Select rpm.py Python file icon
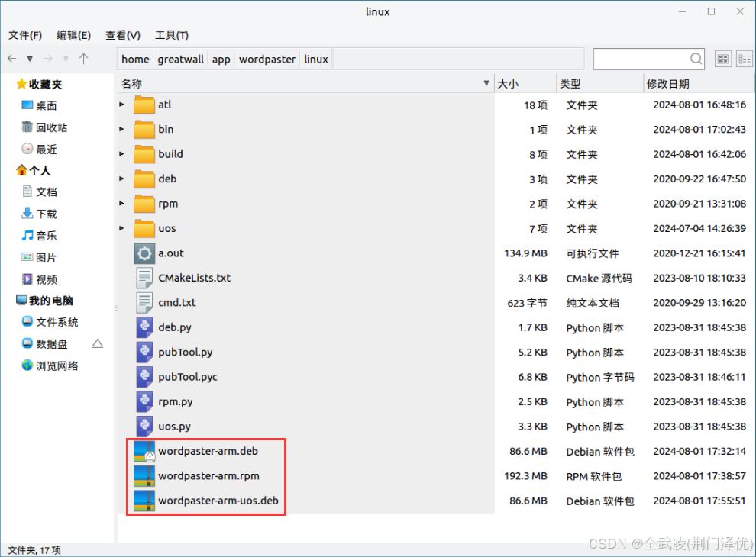The image size is (756, 557). click(x=144, y=402)
